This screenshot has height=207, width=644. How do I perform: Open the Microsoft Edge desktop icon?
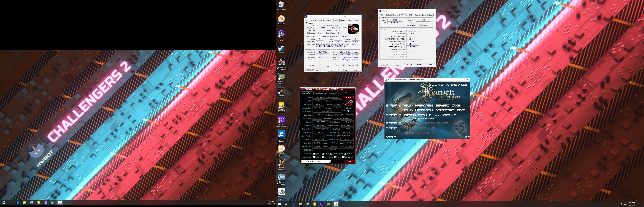(281, 136)
